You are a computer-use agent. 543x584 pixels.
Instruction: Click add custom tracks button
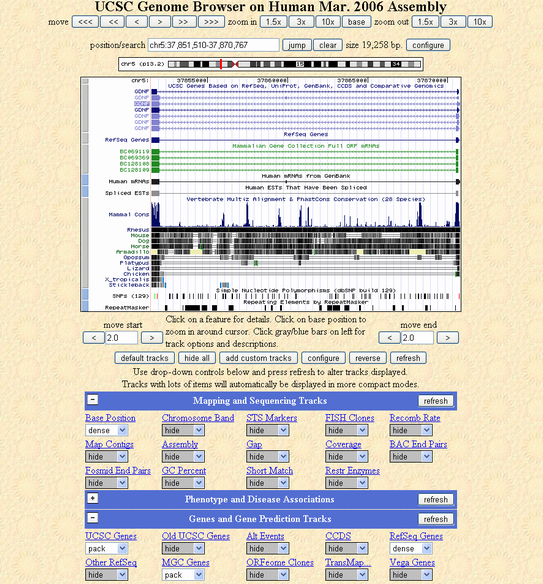[x=258, y=358]
